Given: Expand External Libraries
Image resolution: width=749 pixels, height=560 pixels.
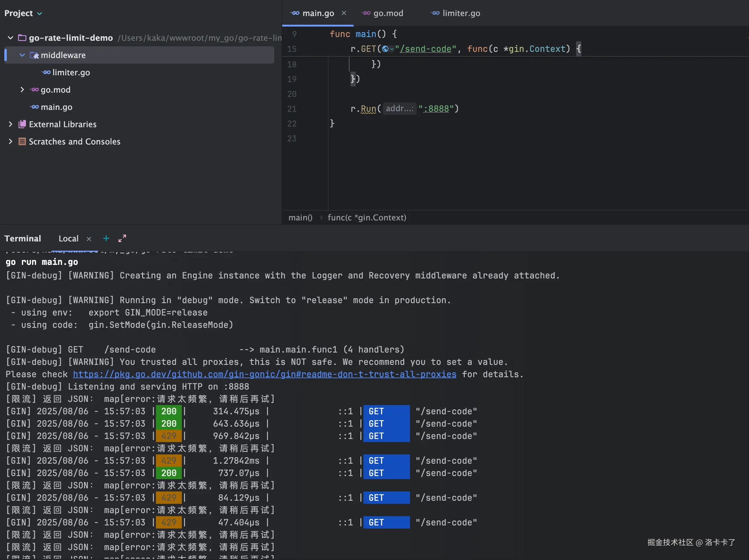Looking at the screenshot, I should click(10, 124).
